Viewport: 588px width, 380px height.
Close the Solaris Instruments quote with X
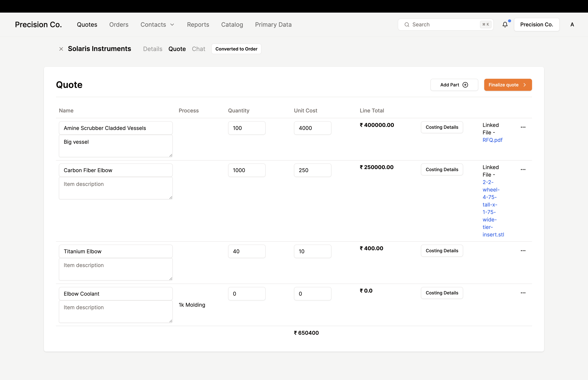tap(61, 49)
